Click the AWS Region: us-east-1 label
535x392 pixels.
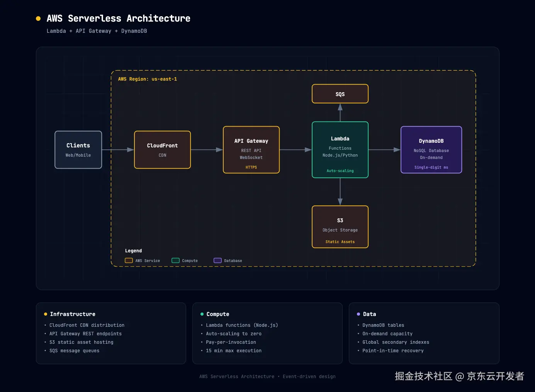click(148, 79)
